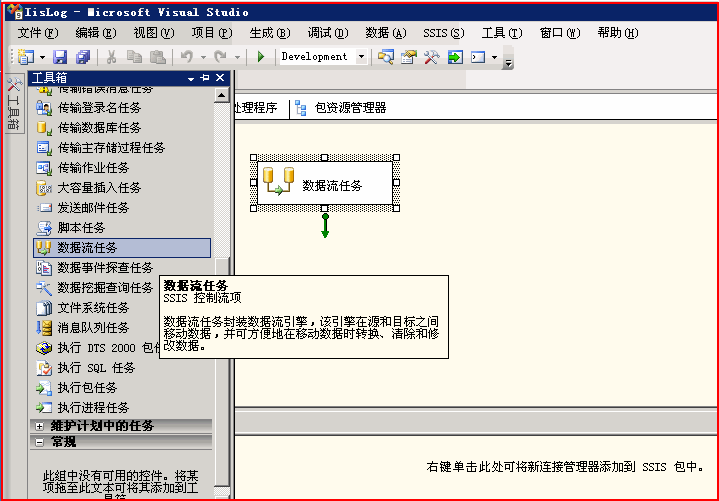The height and width of the screenshot is (501, 719).
Task: Click the connection managers area text 右键单击此处
Action: point(565,467)
